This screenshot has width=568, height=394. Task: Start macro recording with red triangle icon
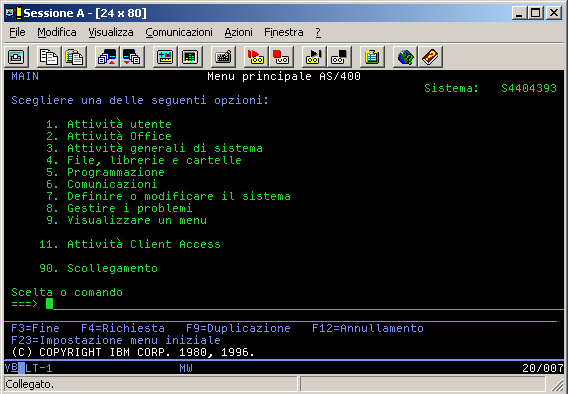point(256,57)
